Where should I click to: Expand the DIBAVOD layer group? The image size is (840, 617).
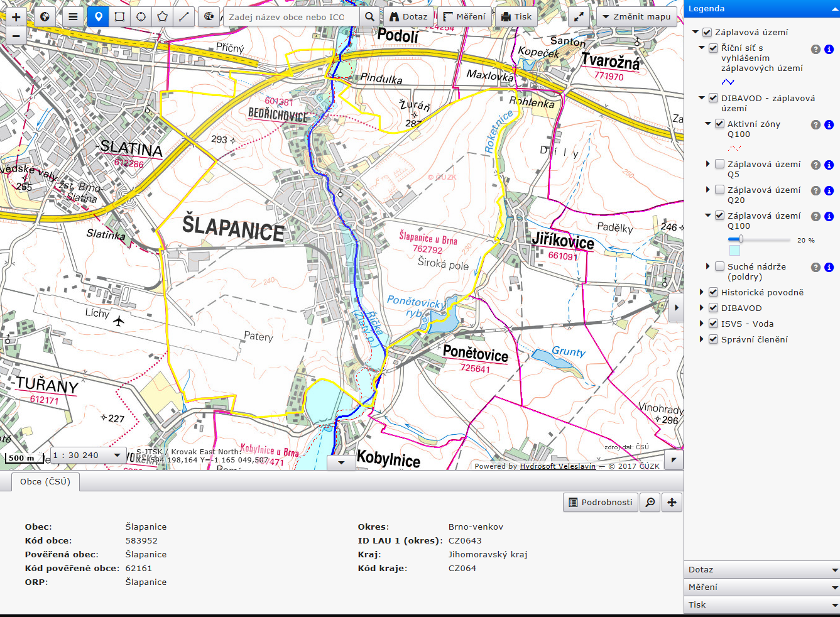click(x=702, y=308)
